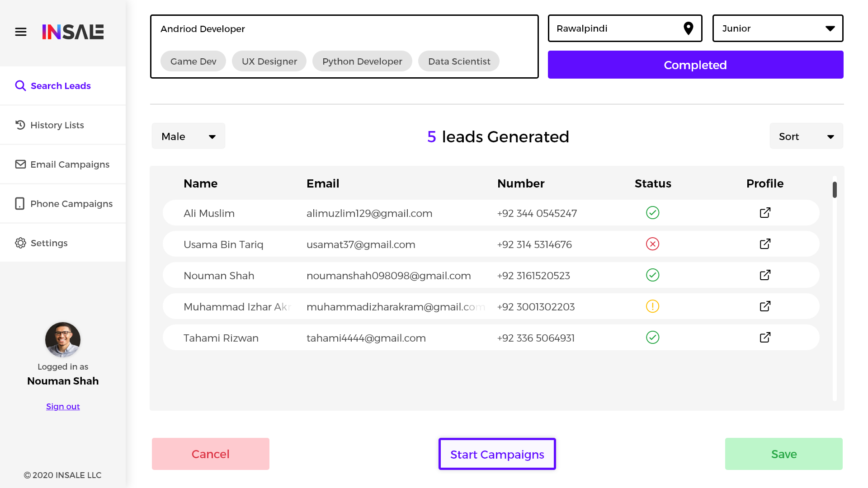Click number +92 344 0545247
The image size is (868, 488).
tap(537, 213)
